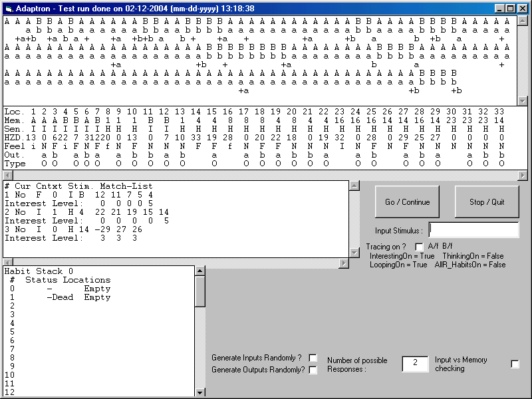Screen dimensions: 532x399
Task: Click 'LoopingOn = True' status text
Action: click(398, 265)
